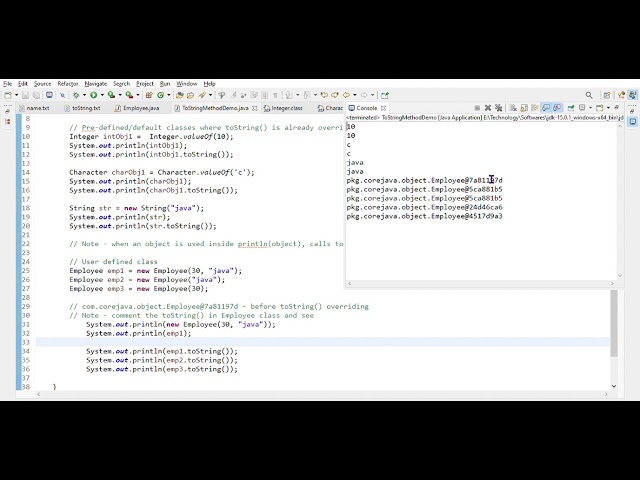Click the Pin Console icon
The height and width of the screenshot is (480, 640).
pos(571,108)
